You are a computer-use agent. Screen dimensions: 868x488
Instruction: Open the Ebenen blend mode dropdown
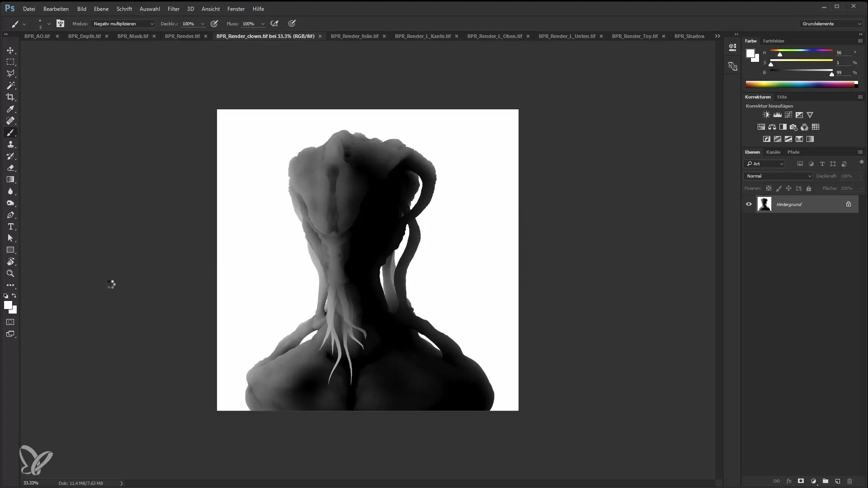778,176
